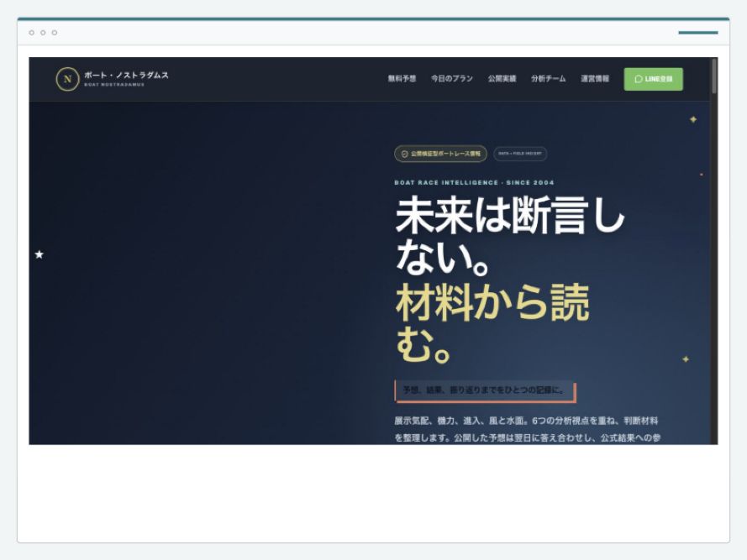747x560 pixels.
Task: Visit the 運営情報 nav item
Action: pyautogui.click(x=595, y=79)
